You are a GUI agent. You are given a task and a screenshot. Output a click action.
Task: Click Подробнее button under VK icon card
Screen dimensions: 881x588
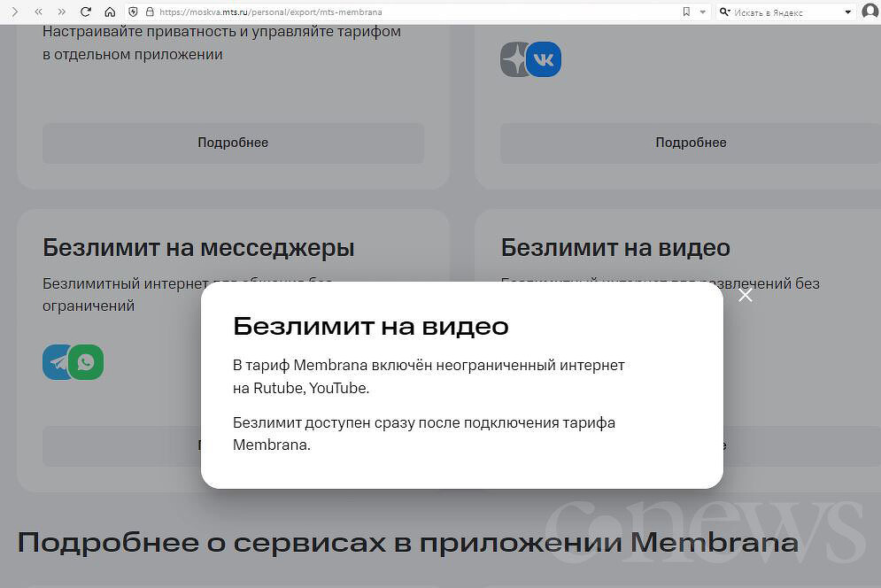tap(691, 143)
